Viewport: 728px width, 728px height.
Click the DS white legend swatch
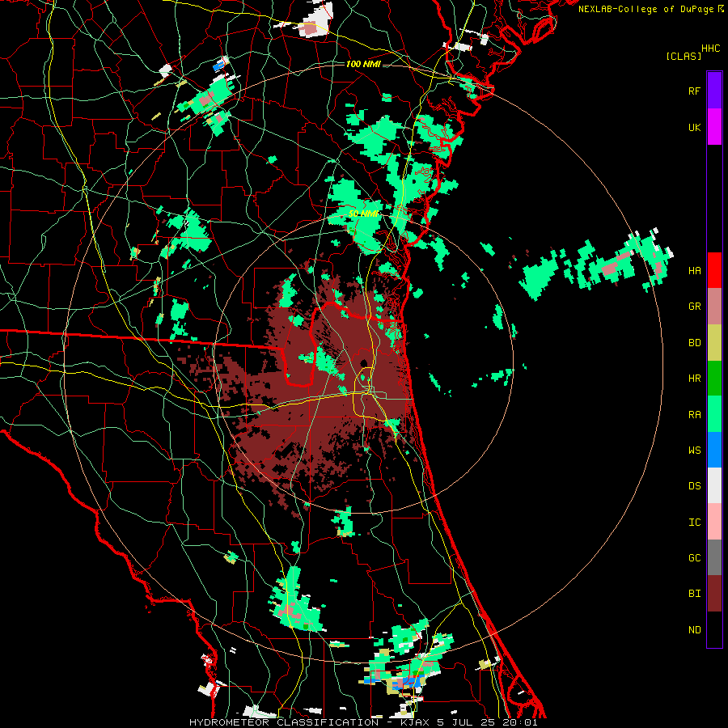point(714,485)
